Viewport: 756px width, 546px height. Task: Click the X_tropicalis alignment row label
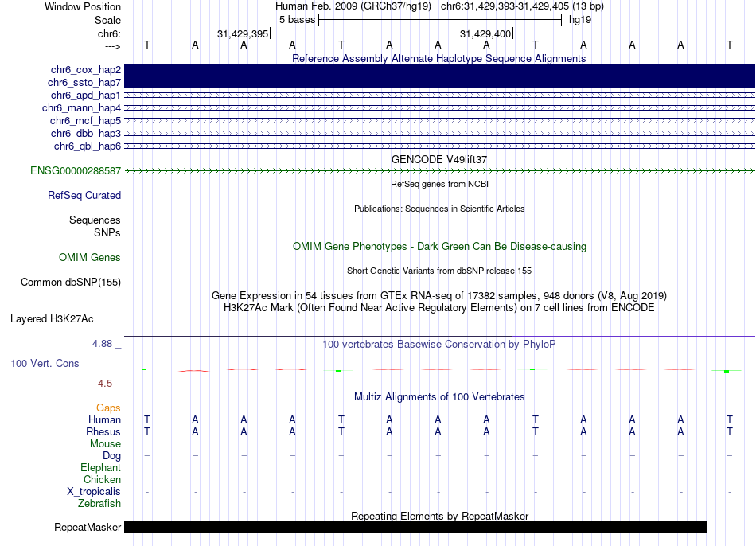point(94,492)
